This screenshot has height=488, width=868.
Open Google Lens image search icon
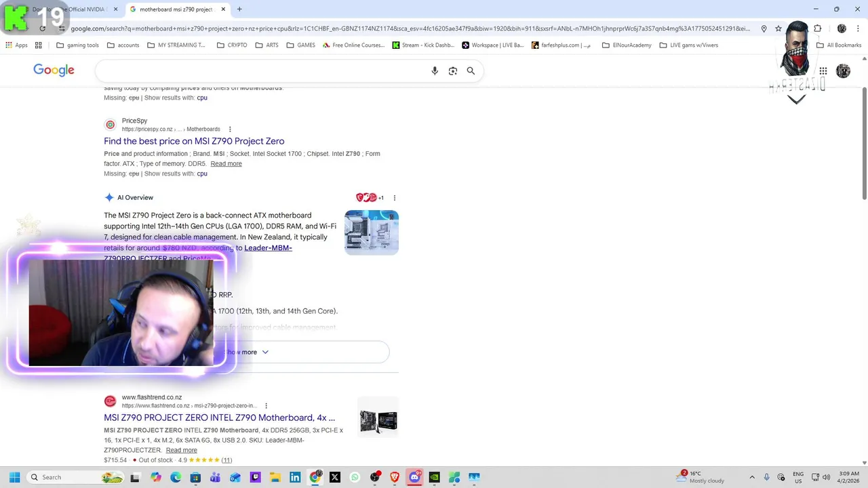click(453, 70)
